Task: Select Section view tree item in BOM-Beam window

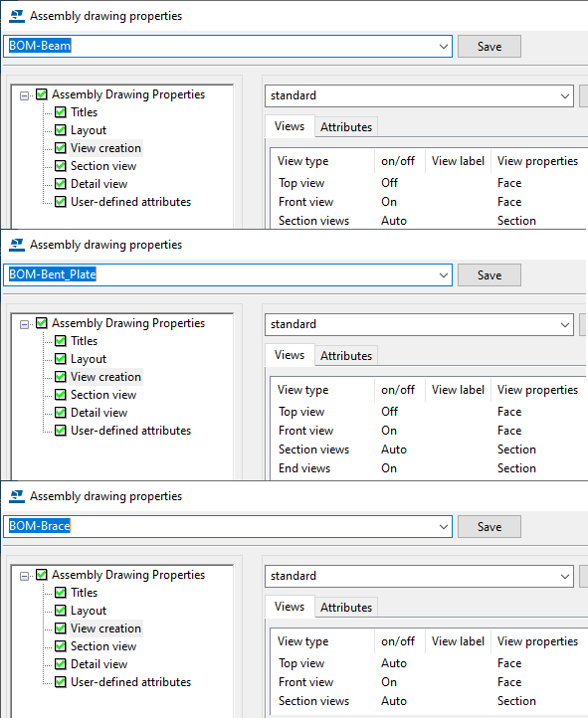Action: [x=103, y=166]
